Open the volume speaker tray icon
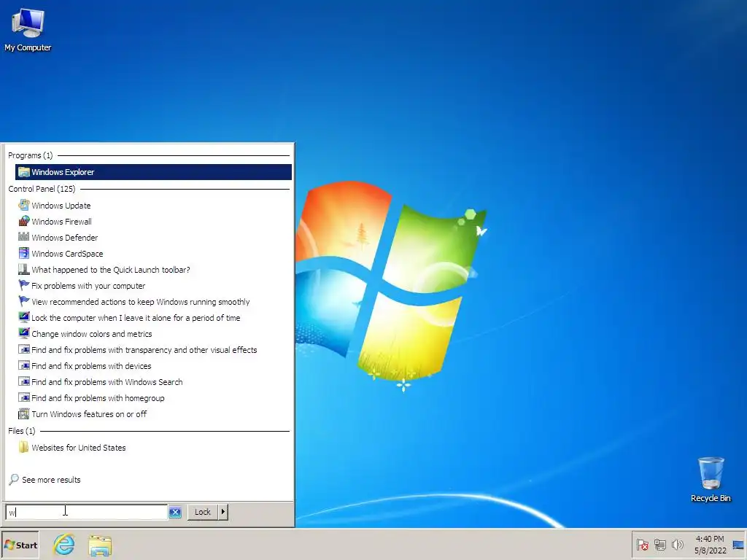Viewport: 747px width, 560px height. (x=677, y=545)
